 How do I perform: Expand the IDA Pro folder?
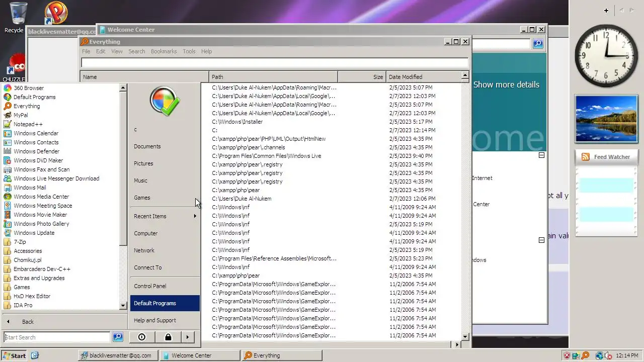point(23,305)
